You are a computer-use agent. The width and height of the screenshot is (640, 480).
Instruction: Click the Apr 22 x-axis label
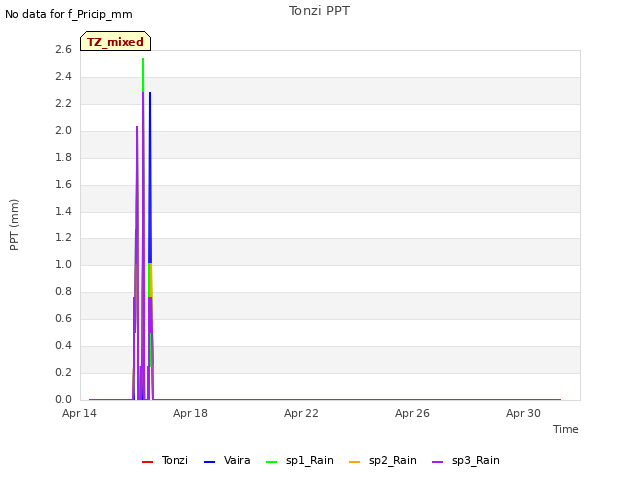pos(301,413)
